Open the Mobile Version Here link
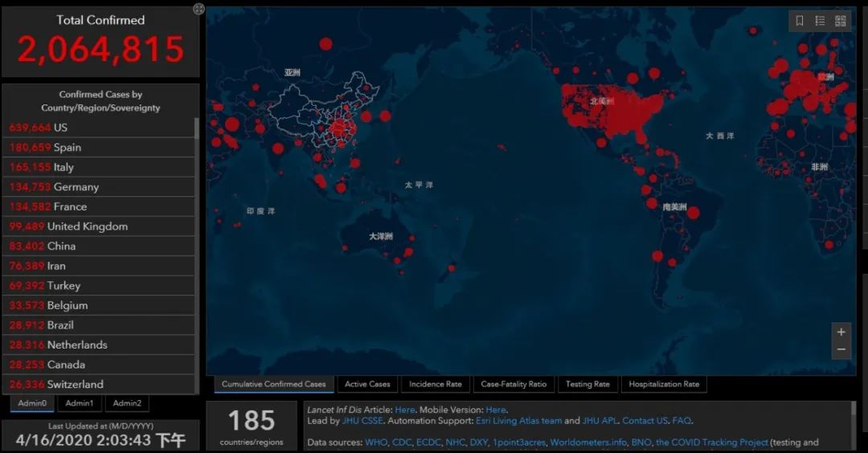868x453 pixels. click(x=495, y=410)
